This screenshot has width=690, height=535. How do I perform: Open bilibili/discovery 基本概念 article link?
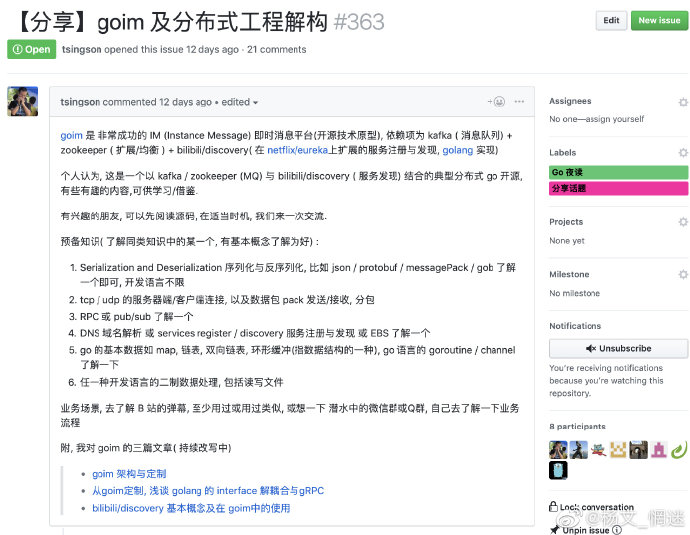(x=191, y=508)
